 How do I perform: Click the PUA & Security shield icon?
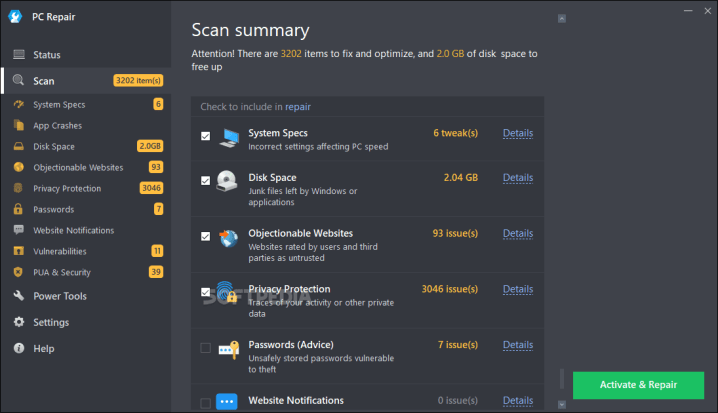click(x=18, y=272)
